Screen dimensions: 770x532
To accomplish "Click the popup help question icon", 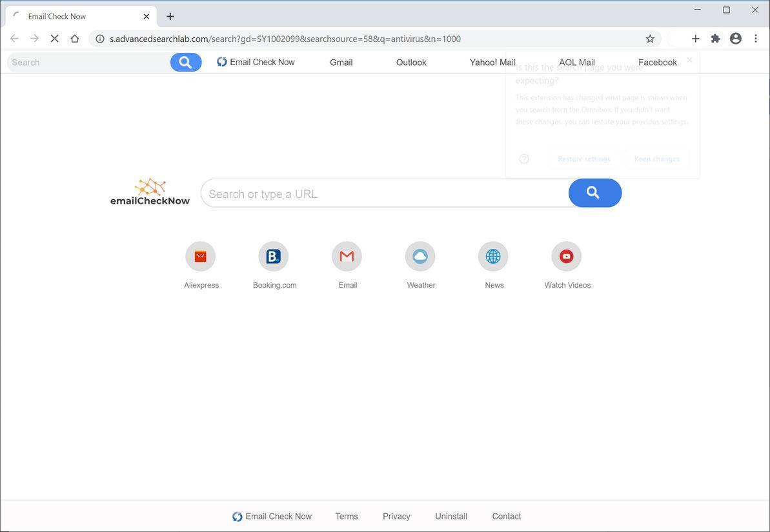I will click(524, 159).
